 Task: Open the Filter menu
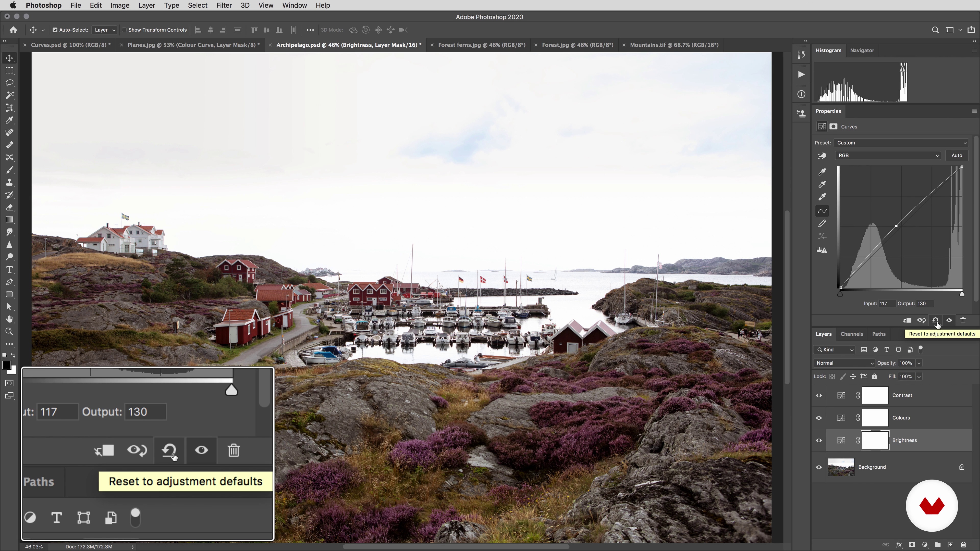coord(224,5)
